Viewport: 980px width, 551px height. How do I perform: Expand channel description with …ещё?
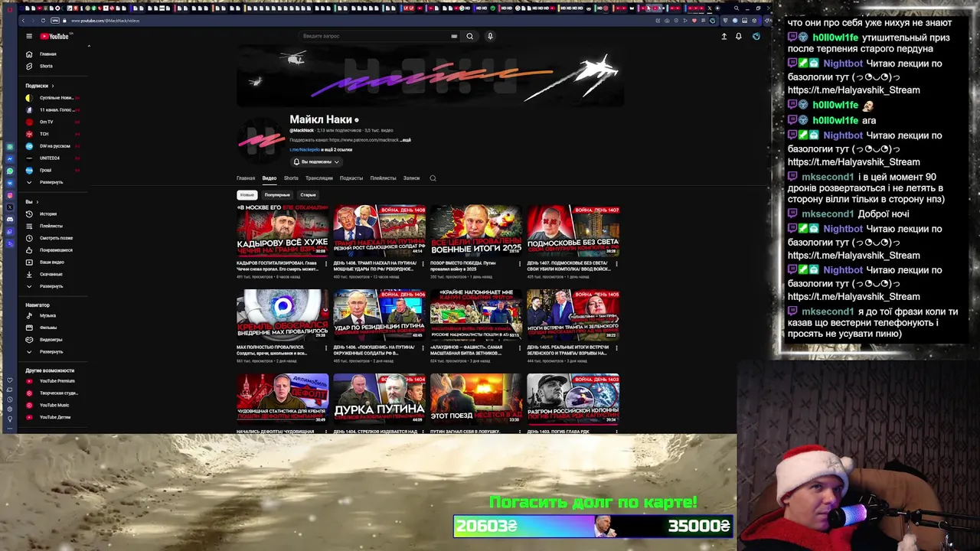click(x=406, y=140)
